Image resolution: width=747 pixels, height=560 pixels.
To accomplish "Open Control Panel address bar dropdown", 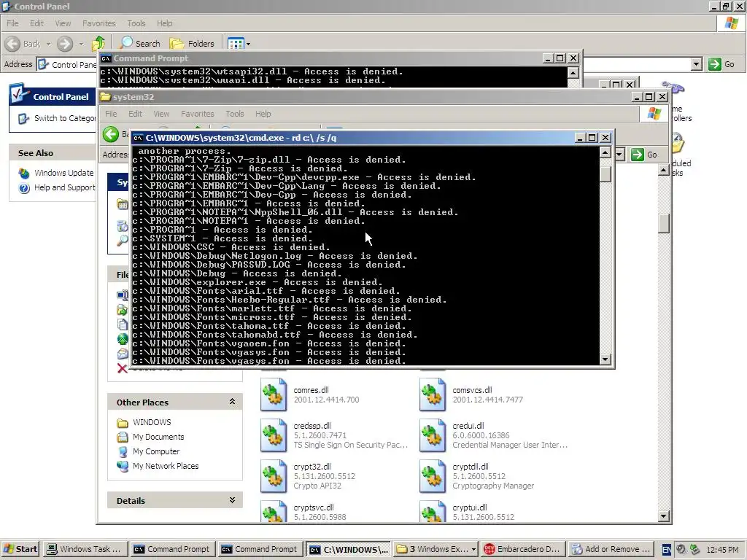I will 697,64.
